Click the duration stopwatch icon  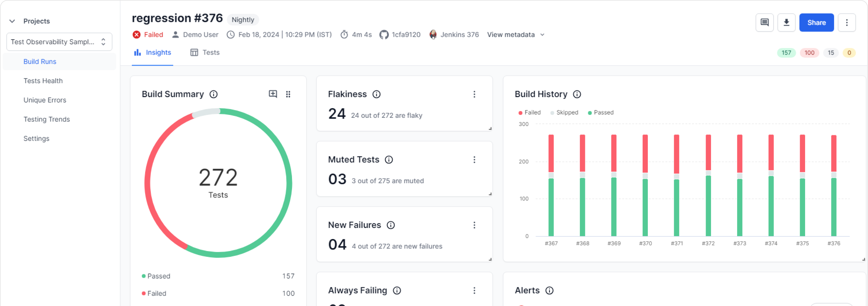coord(344,35)
